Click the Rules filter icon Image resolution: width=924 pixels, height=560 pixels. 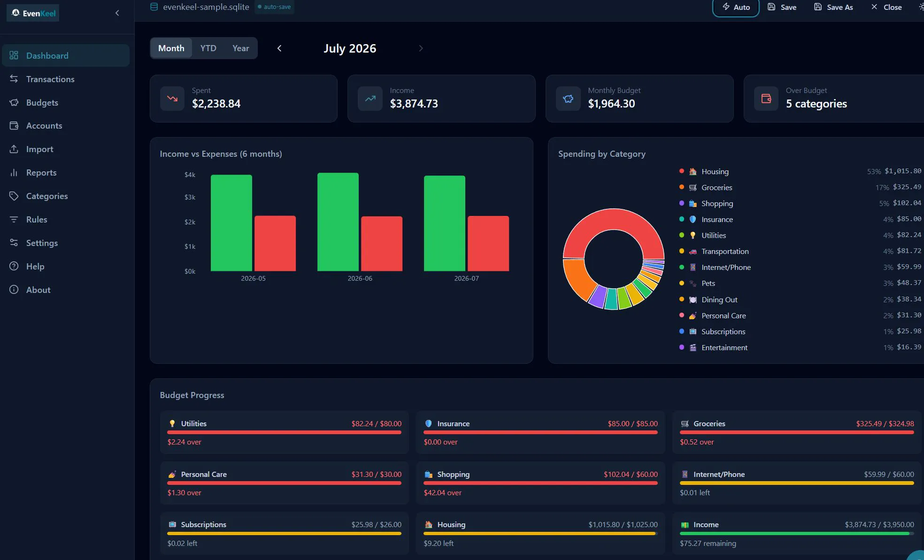(14, 219)
